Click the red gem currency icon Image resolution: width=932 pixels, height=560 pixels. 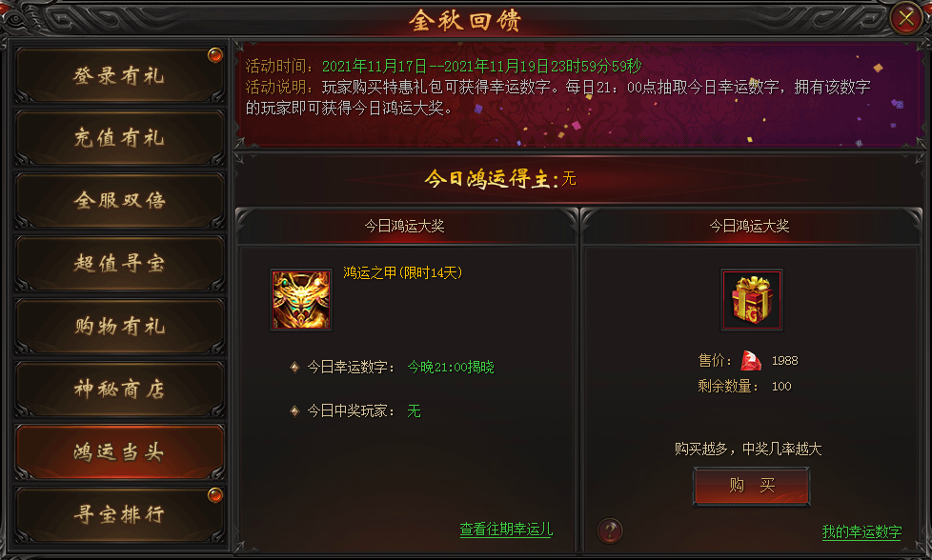point(751,360)
